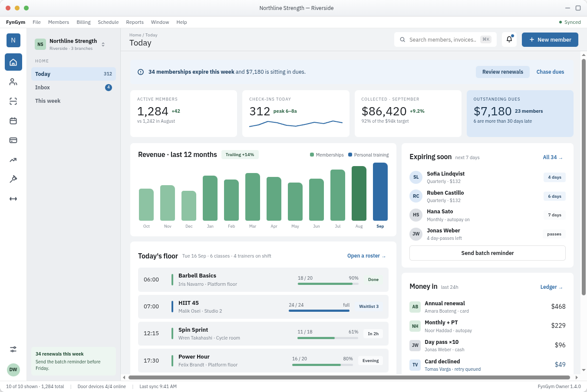
Task: Click the Power Hour class row
Action: point(263,361)
